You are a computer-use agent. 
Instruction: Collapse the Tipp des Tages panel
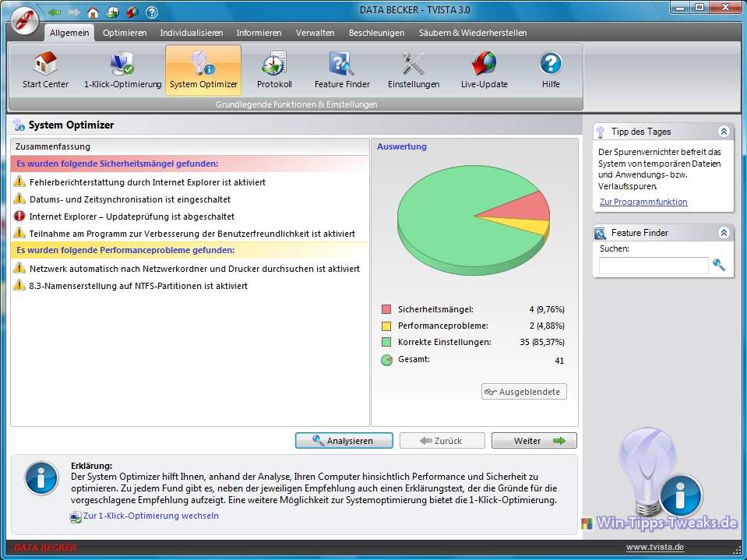[x=724, y=132]
